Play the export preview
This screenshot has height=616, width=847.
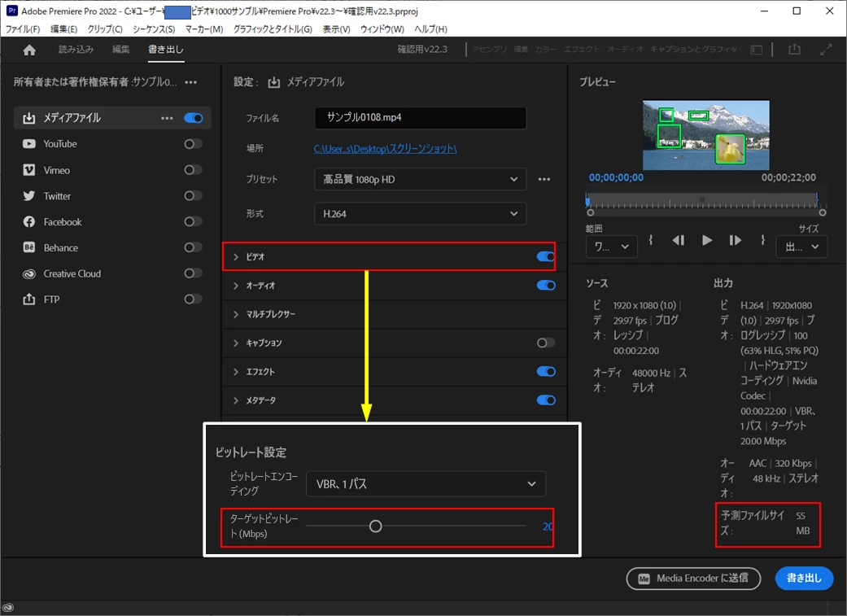[706, 240]
